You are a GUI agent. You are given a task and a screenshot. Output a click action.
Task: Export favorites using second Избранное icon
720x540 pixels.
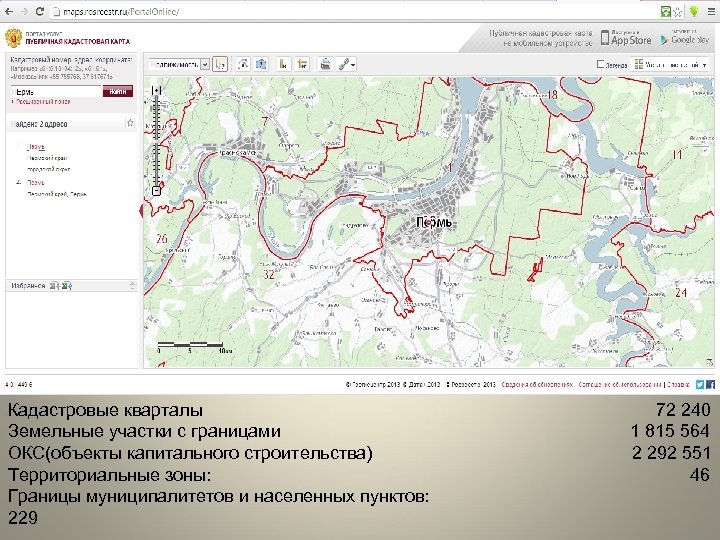tap(67, 286)
